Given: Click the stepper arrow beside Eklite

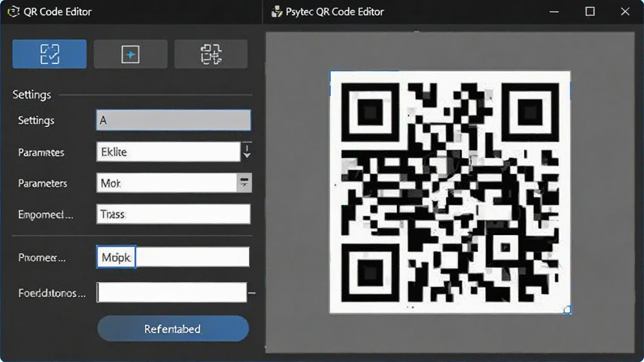Looking at the screenshot, I should (x=247, y=151).
